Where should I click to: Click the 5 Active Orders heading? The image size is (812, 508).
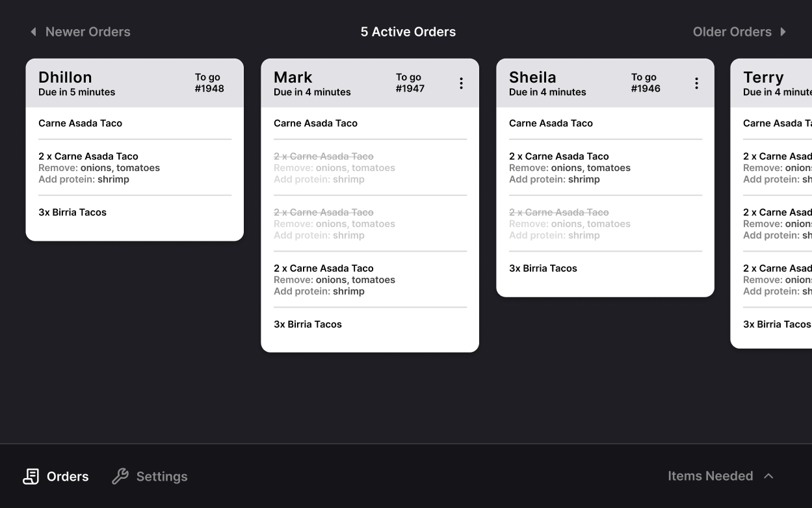(x=408, y=31)
